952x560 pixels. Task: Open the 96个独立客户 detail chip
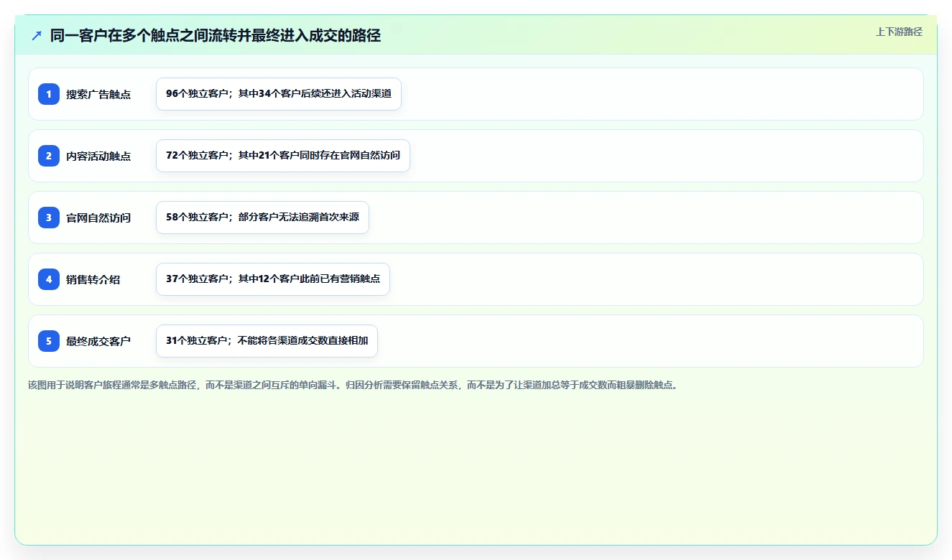click(279, 94)
